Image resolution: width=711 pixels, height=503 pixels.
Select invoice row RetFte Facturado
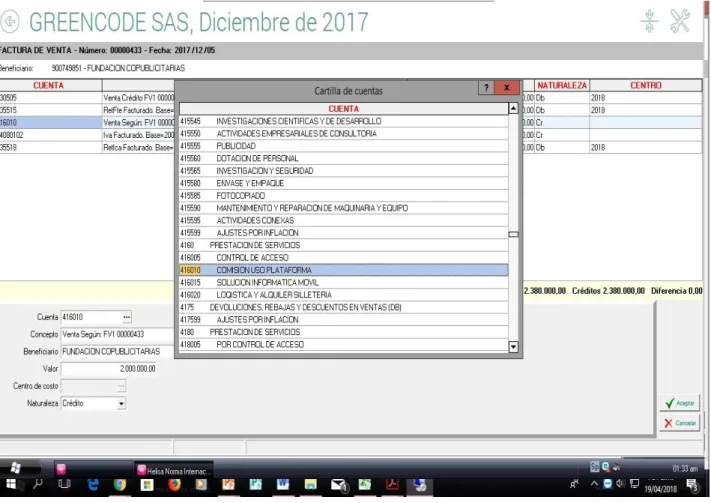click(x=138, y=110)
